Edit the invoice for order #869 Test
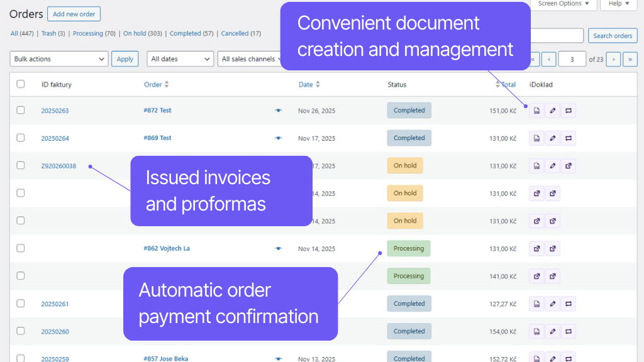 pyautogui.click(x=552, y=138)
